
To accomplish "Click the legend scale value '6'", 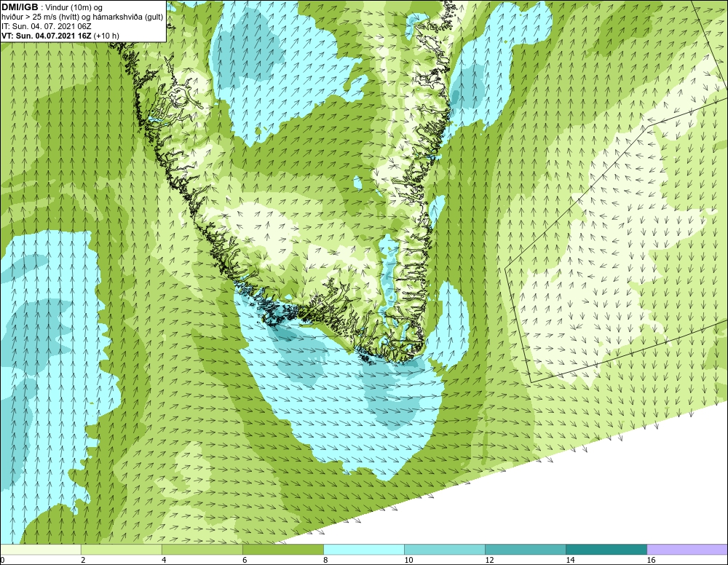I will click(x=244, y=561).
